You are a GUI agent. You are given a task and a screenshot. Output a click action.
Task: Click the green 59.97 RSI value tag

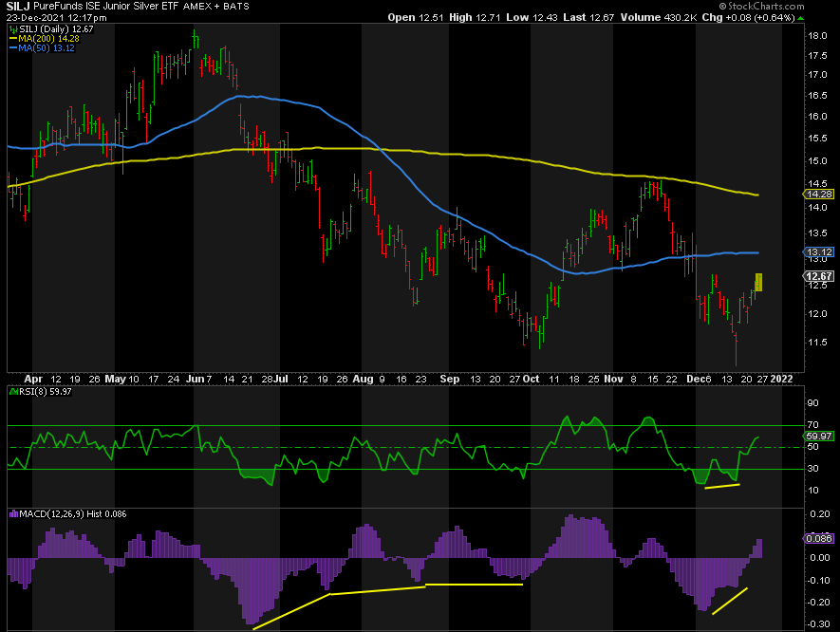(x=818, y=437)
